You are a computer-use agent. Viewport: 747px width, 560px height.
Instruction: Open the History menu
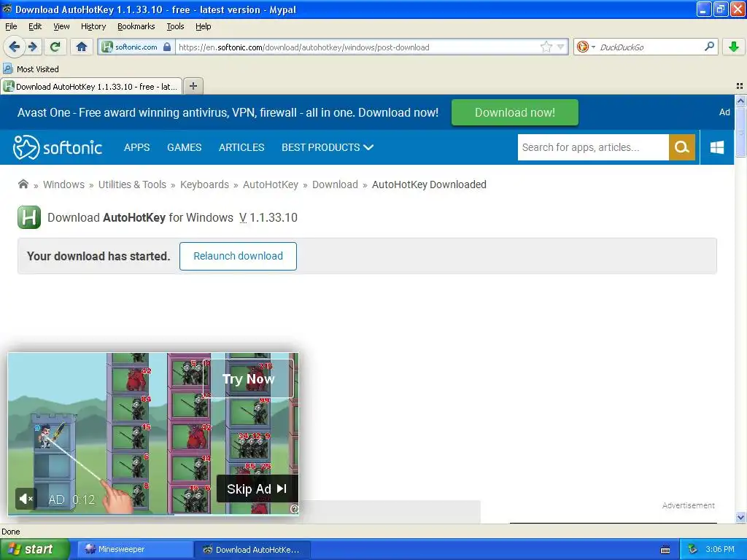tap(93, 26)
